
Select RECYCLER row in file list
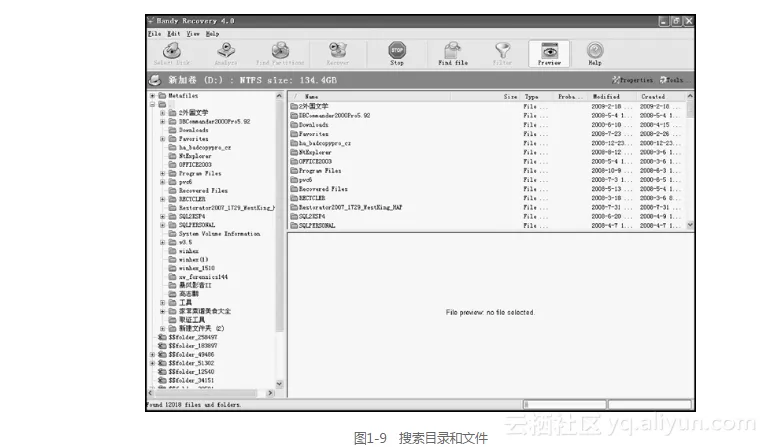[x=487, y=198]
